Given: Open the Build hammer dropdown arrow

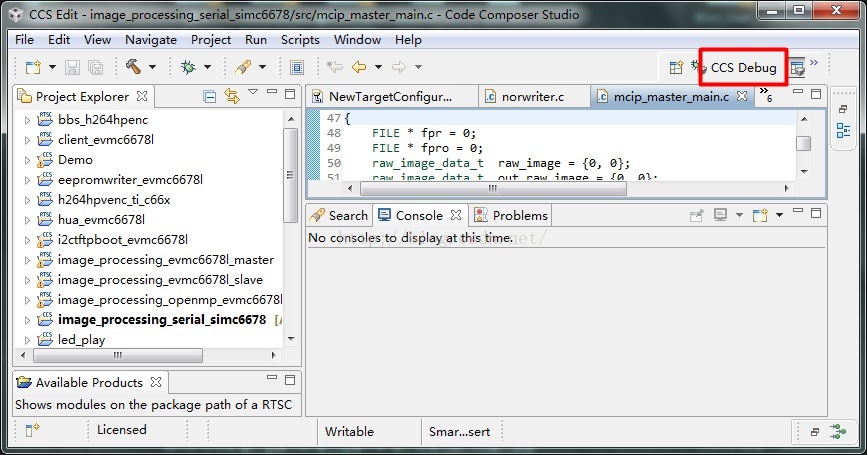Looking at the screenshot, I should [152, 67].
